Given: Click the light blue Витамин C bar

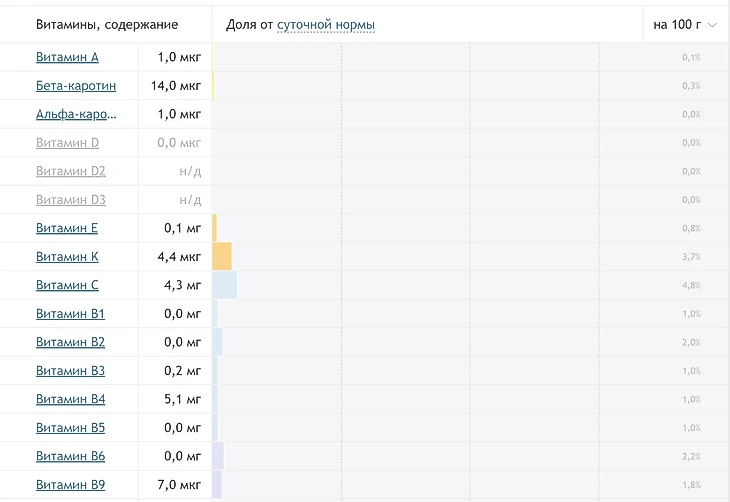Looking at the screenshot, I should [225, 285].
